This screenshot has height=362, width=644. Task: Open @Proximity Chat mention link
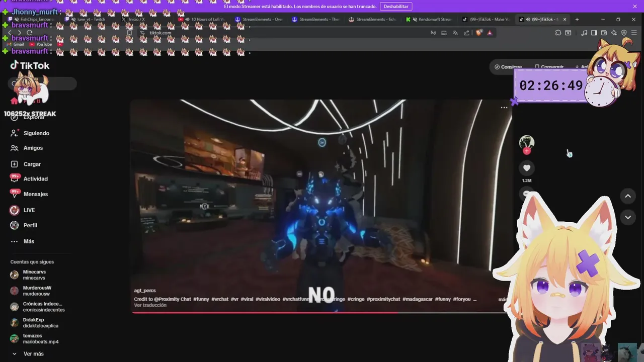point(173,299)
